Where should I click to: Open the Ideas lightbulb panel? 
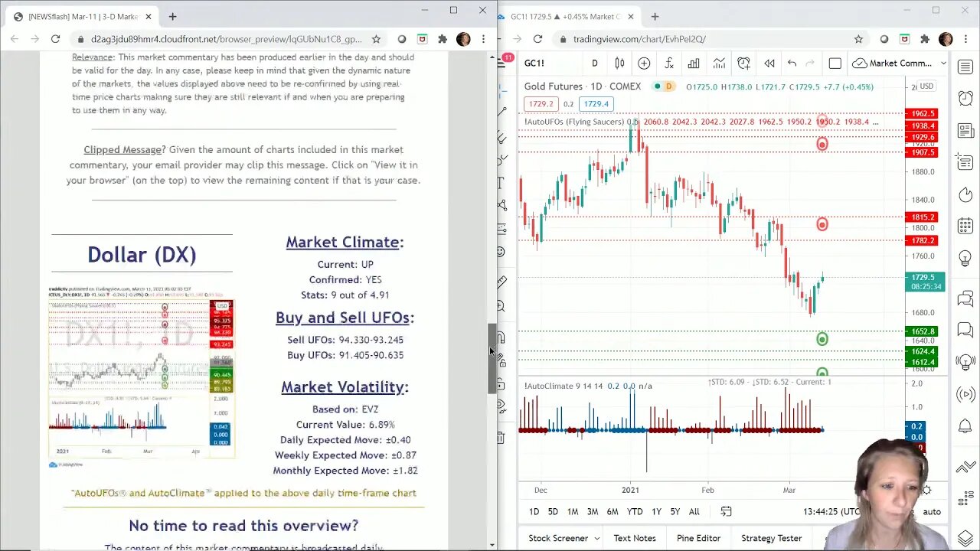coord(965,258)
